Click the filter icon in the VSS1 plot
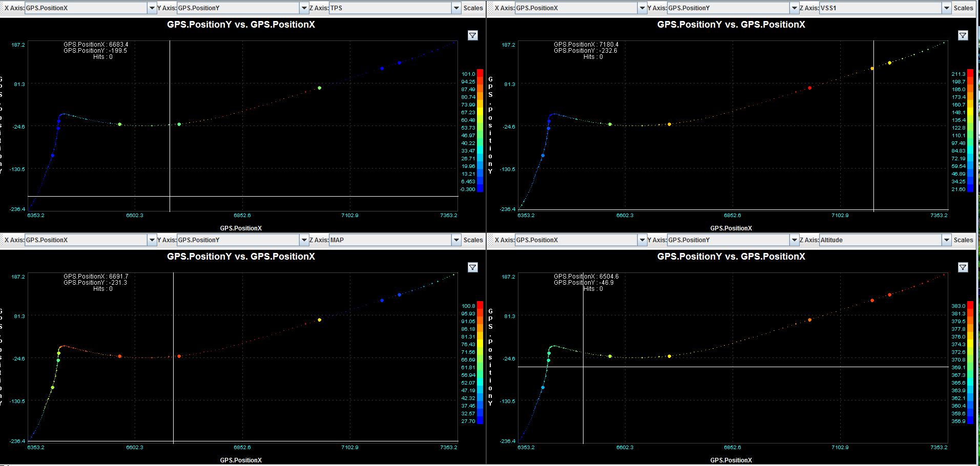Image resolution: width=980 pixels, height=466 pixels. pyautogui.click(x=963, y=35)
